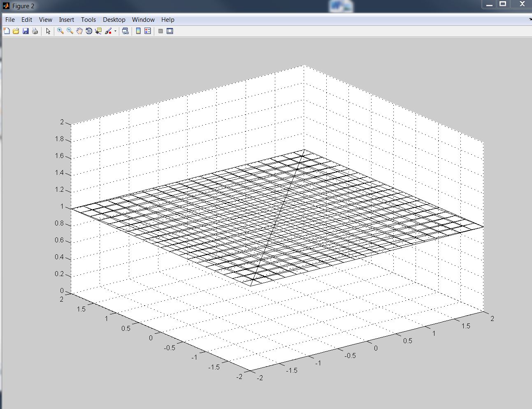This screenshot has height=409, width=532.
Task: Show plot tools and dock figure
Action: pyautogui.click(x=170, y=31)
